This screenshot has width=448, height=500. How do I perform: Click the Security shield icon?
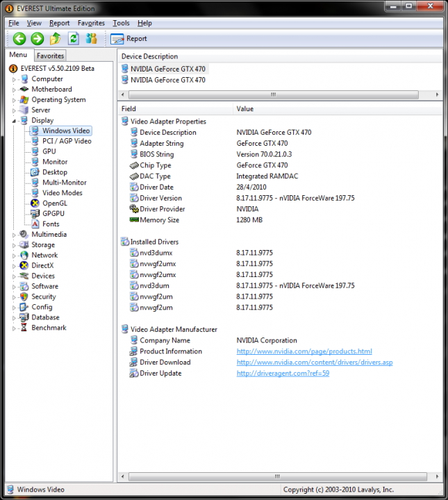point(24,297)
